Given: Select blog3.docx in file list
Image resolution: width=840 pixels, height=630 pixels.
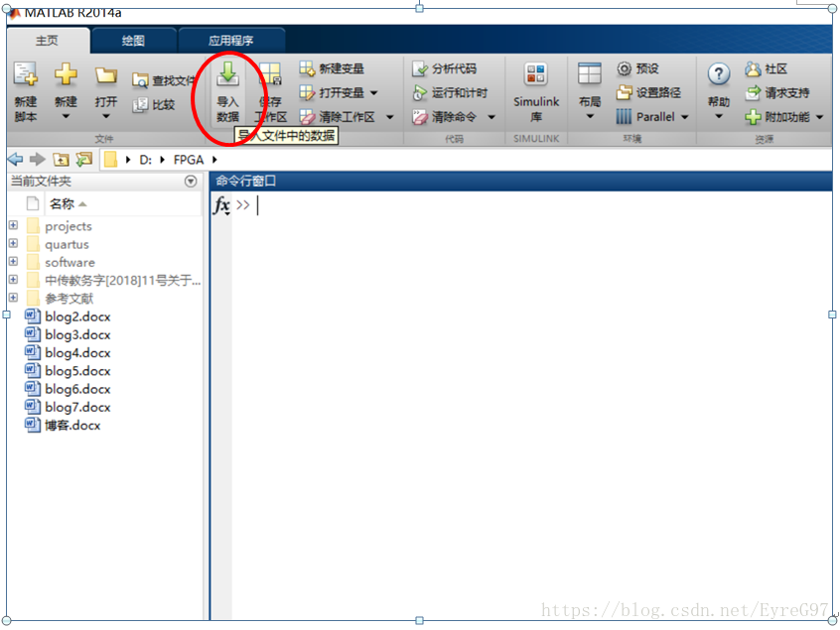Looking at the screenshot, I should click(77, 335).
